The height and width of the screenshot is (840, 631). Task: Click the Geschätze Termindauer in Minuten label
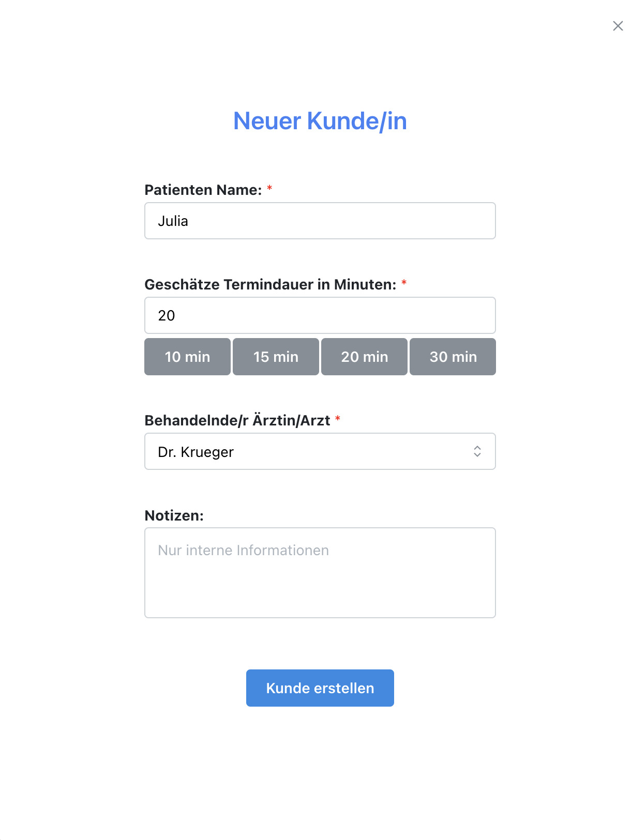[x=270, y=285]
